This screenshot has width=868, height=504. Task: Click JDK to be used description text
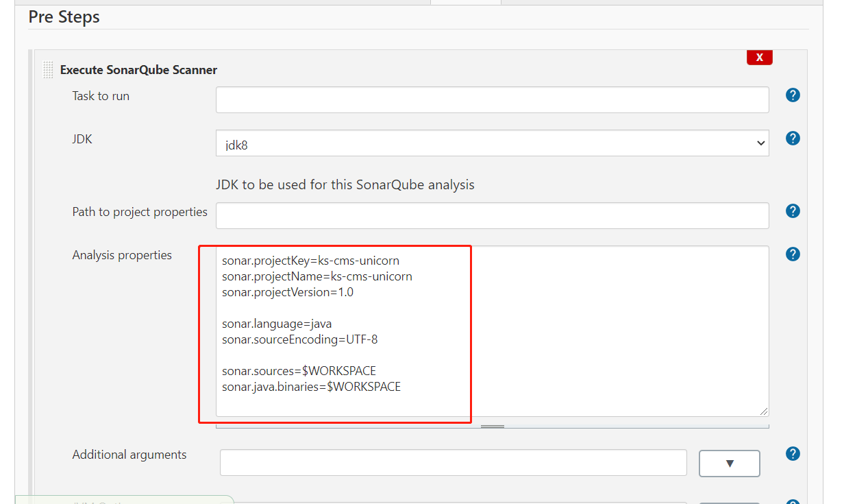coord(345,185)
